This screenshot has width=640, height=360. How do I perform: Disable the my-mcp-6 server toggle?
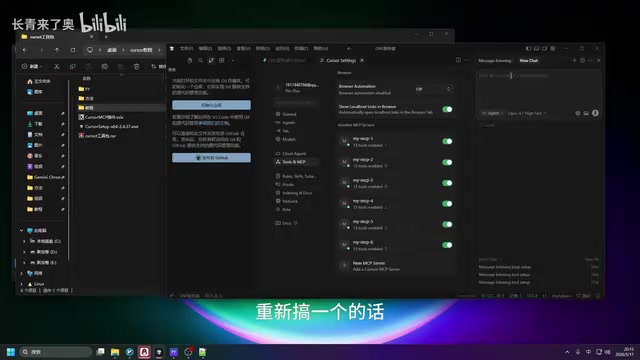(x=447, y=245)
